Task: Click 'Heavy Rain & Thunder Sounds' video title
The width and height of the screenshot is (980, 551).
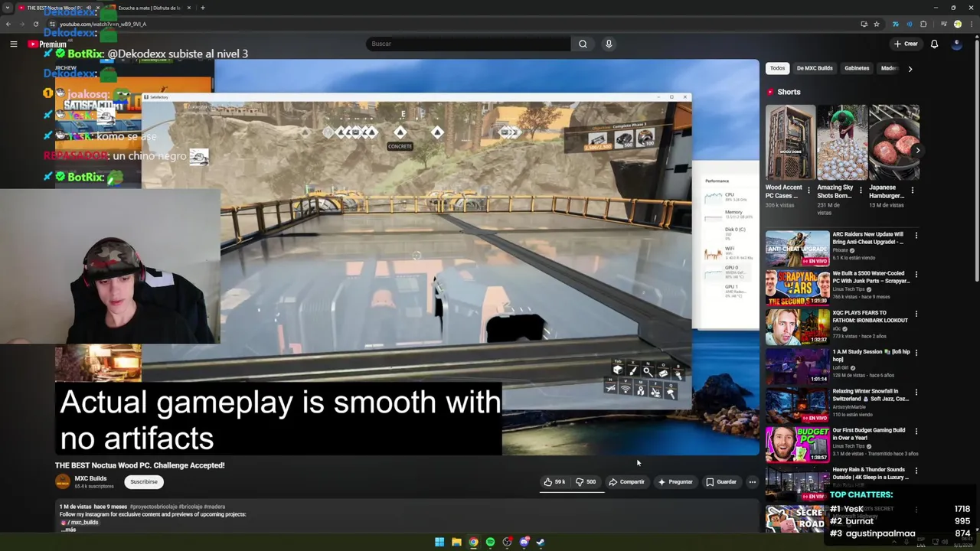Action: [x=871, y=473]
